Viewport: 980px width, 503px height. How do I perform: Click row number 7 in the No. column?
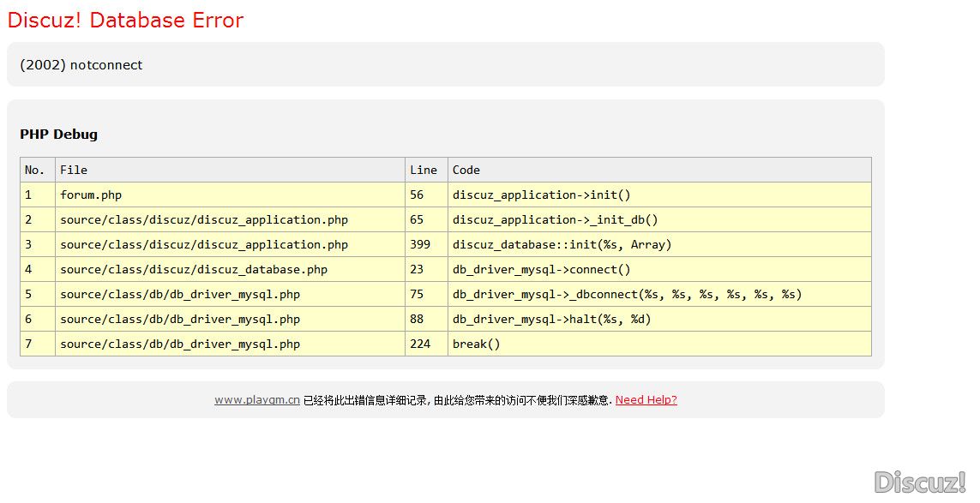[x=38, y=344]
